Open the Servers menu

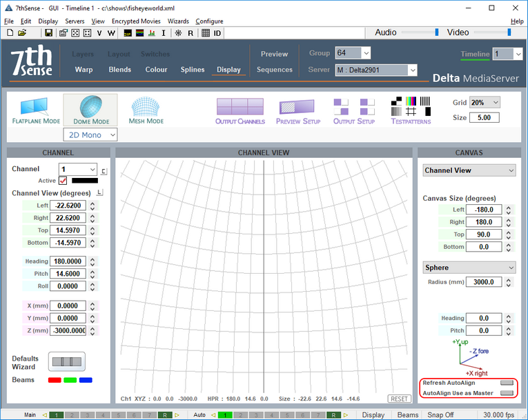75,21
